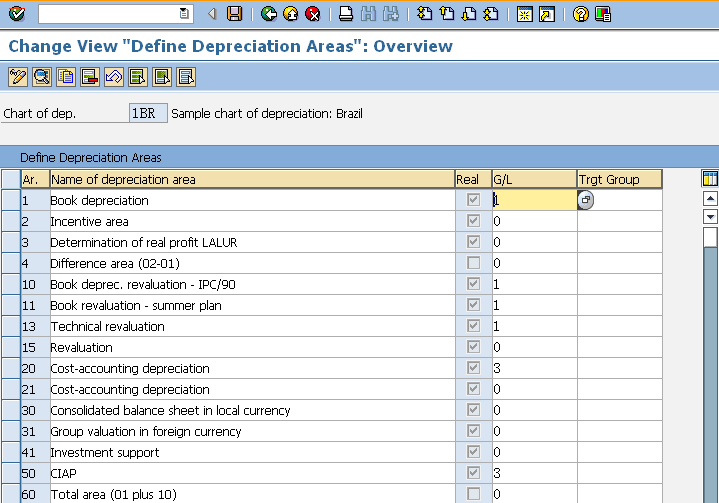The image size is (719, 503).
Task: Click the G/L cell of Incentive area
Action: 534,221
